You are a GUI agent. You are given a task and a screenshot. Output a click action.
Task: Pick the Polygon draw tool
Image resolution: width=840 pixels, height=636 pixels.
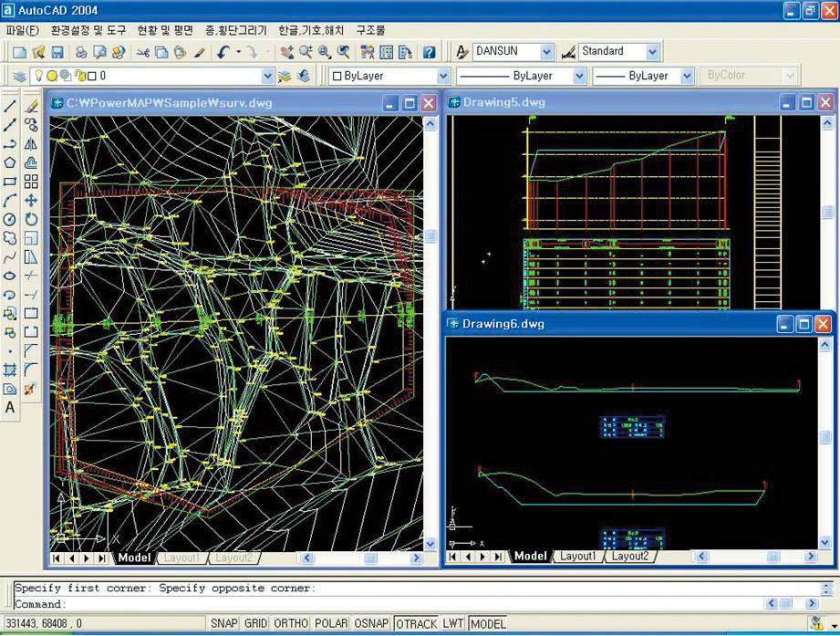tap(10, 162)
